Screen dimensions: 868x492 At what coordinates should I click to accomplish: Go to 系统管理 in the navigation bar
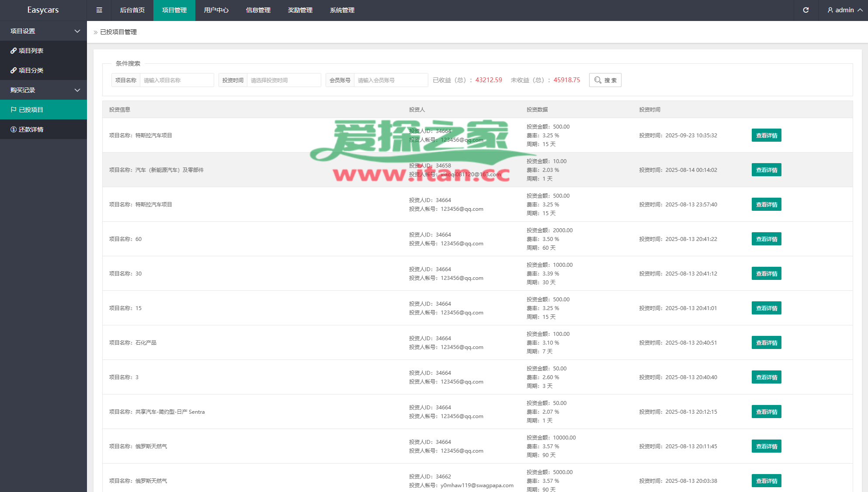[x=342, y=10]
